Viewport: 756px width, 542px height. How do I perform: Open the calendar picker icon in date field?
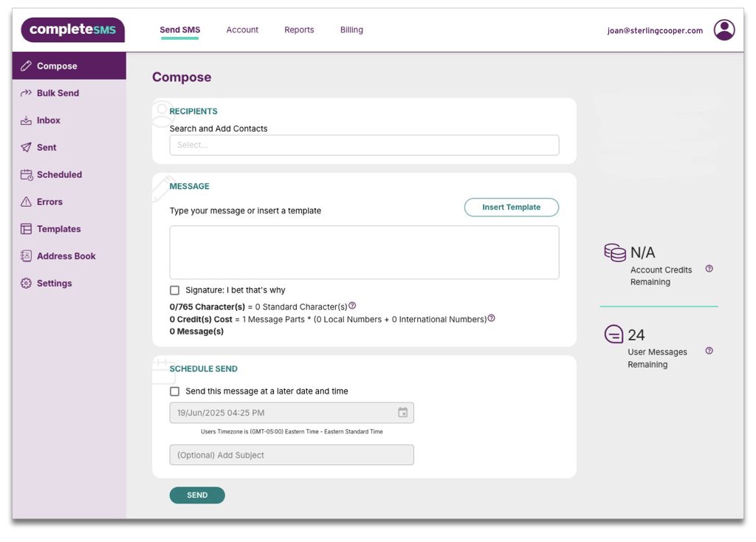pyautogui.click(x=402, y=413)
